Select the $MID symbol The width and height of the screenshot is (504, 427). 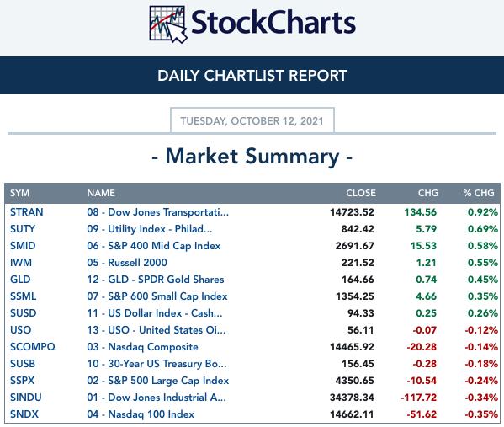[23, 246]
